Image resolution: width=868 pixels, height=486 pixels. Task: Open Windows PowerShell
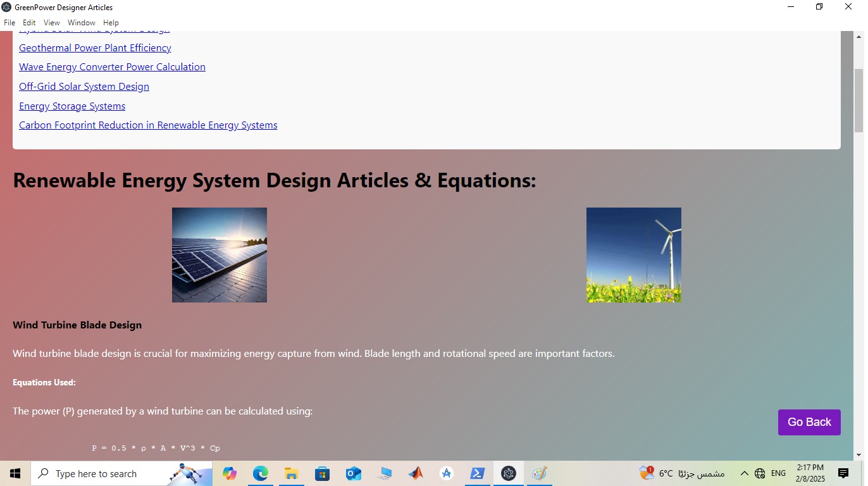click(x=478, y=473)
